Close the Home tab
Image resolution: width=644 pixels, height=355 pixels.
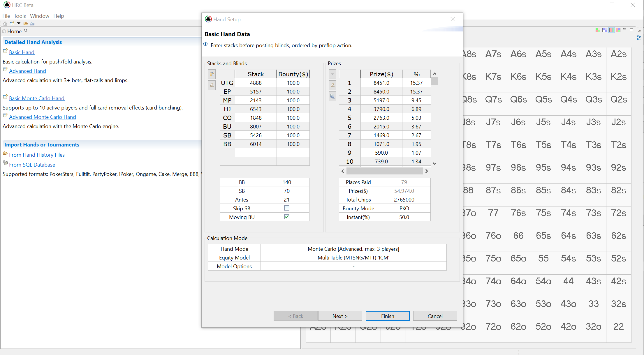[x=26, y=31]
